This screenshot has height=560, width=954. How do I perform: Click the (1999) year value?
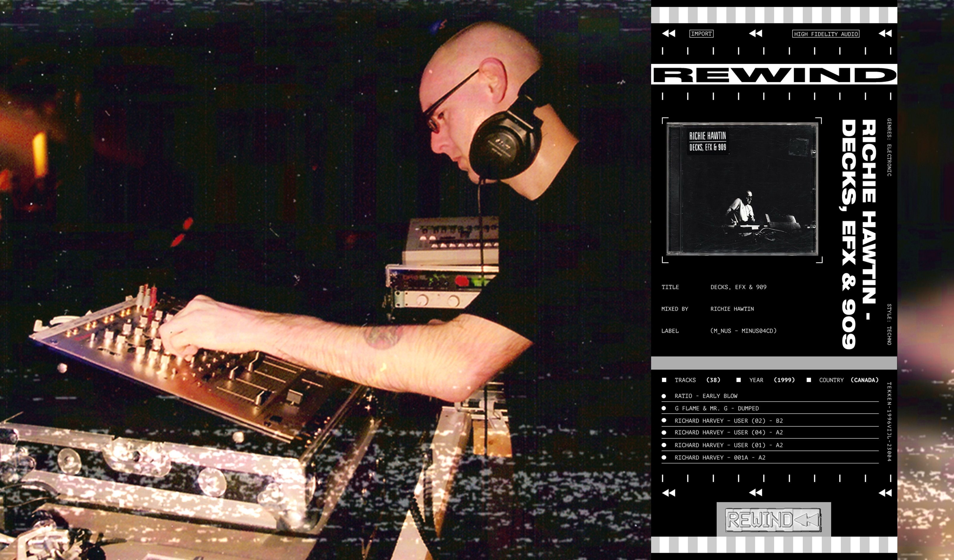point(784,380)
